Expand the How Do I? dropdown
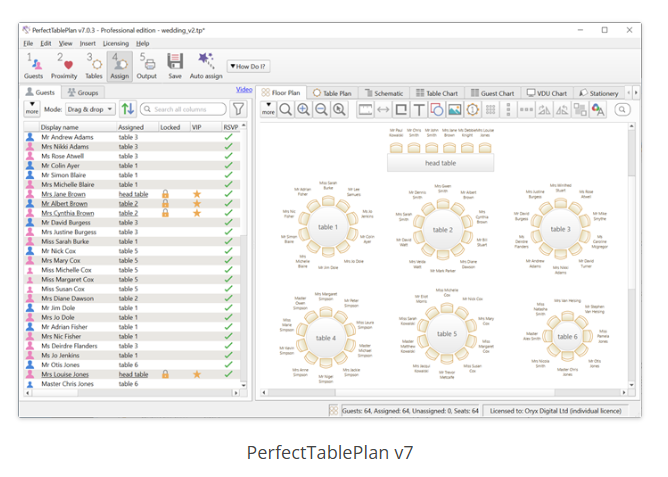Image resolution: width=668 pixels, height=477 pixels. pos(248,66)
